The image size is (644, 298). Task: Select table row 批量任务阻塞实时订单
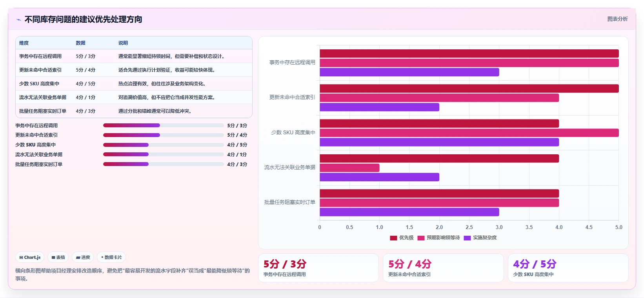coord(134,111)
